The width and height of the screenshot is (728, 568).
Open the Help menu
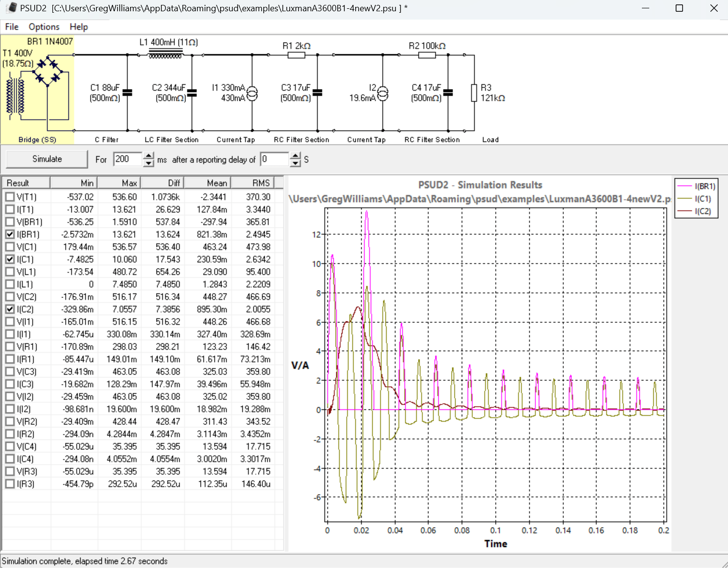point(79,27)
